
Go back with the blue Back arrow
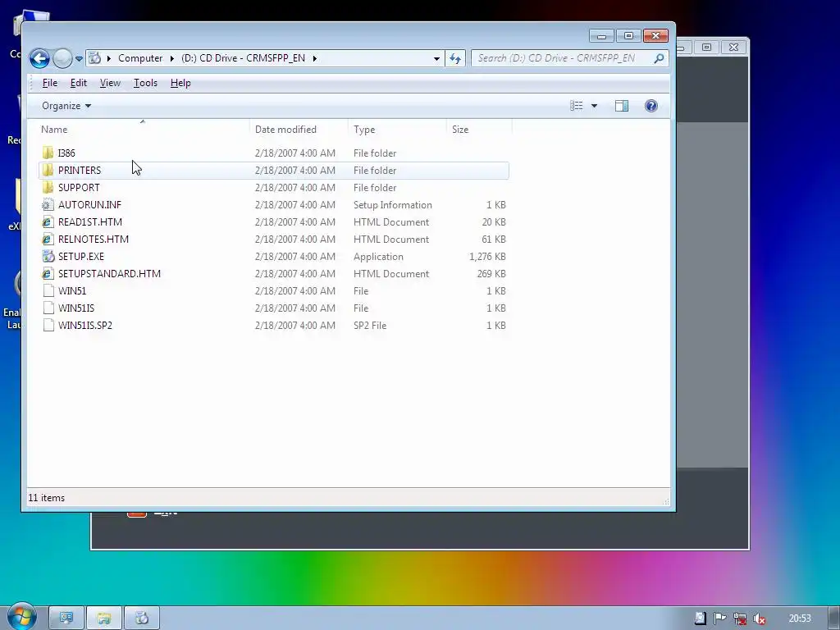click(39, 58)
